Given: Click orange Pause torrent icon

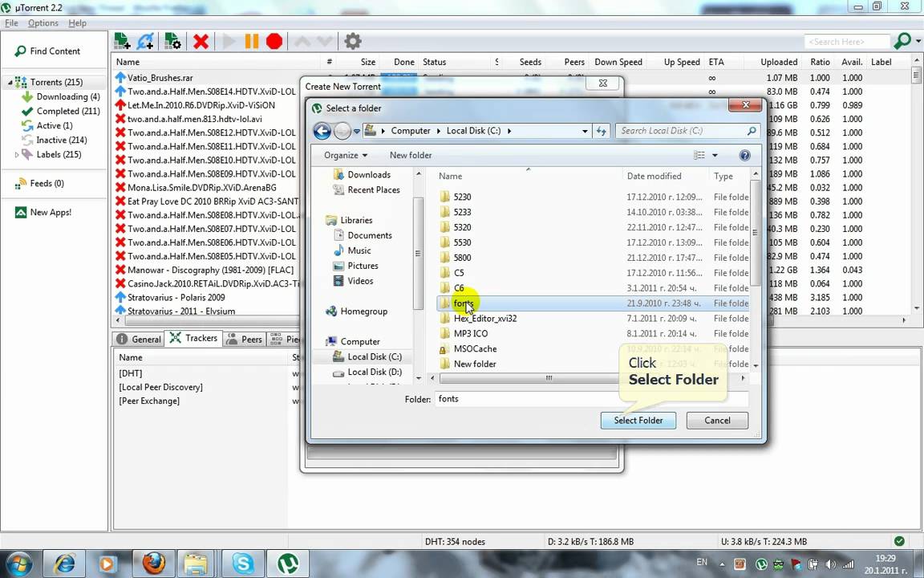Looking at the screenshot, I should [252, 41].
